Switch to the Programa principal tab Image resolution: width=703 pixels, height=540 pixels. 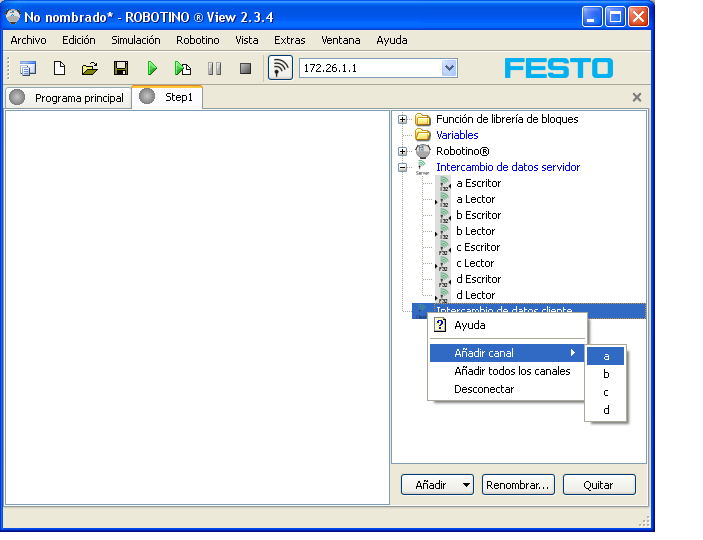[69, 98]
